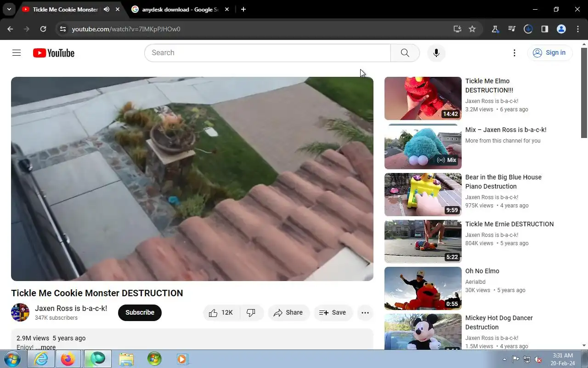Open the Mix Jaxen Ross thumbnail
Image resolution: width=588 pixels, height=368 pixels.
423,147
